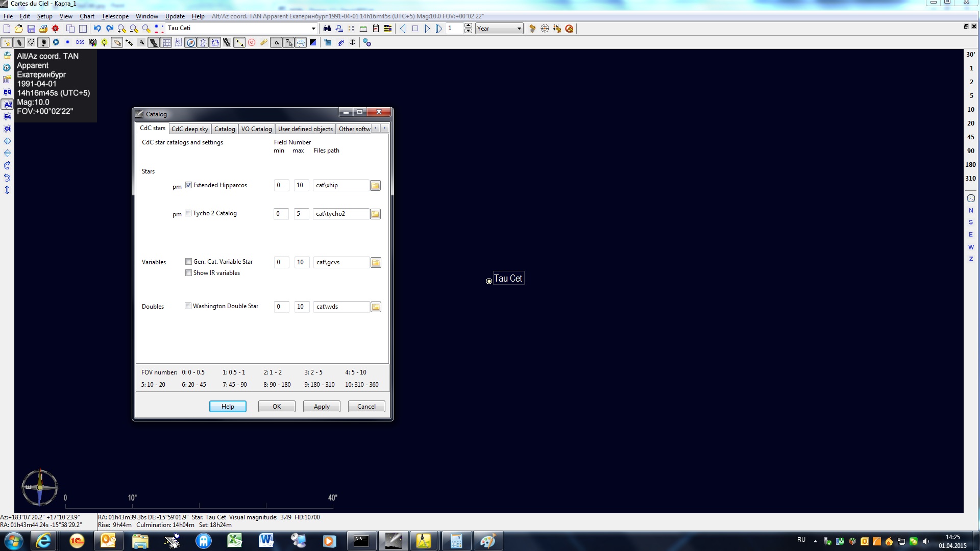
Task: Switch to Alt/Az coordinates (AZ) in sidebar
Action: (x=7, y=104)
